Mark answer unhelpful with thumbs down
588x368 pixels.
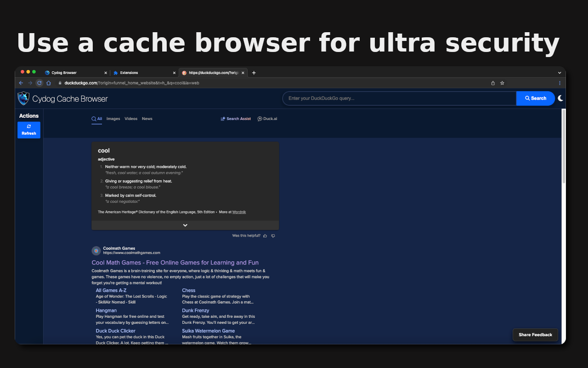273,236
